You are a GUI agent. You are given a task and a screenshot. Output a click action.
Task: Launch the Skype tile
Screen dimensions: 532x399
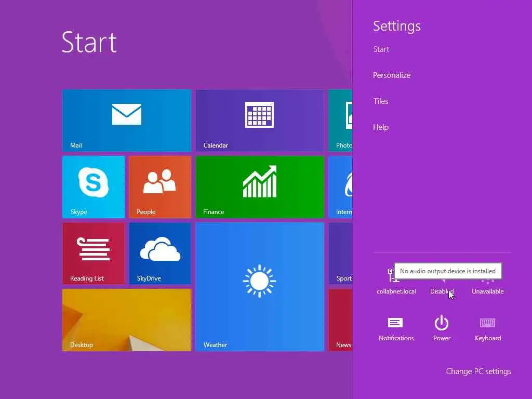pyautogui.click(x=94, y=187)
